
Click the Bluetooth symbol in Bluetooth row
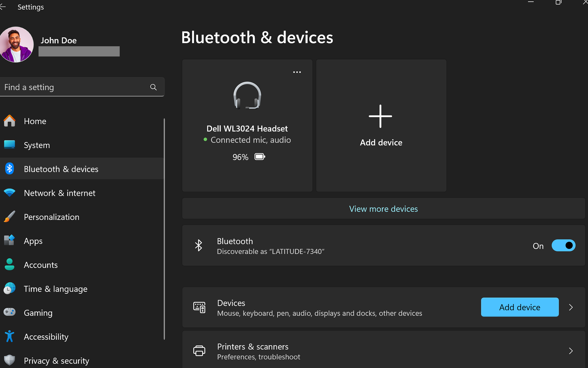[x=199, y=246]
